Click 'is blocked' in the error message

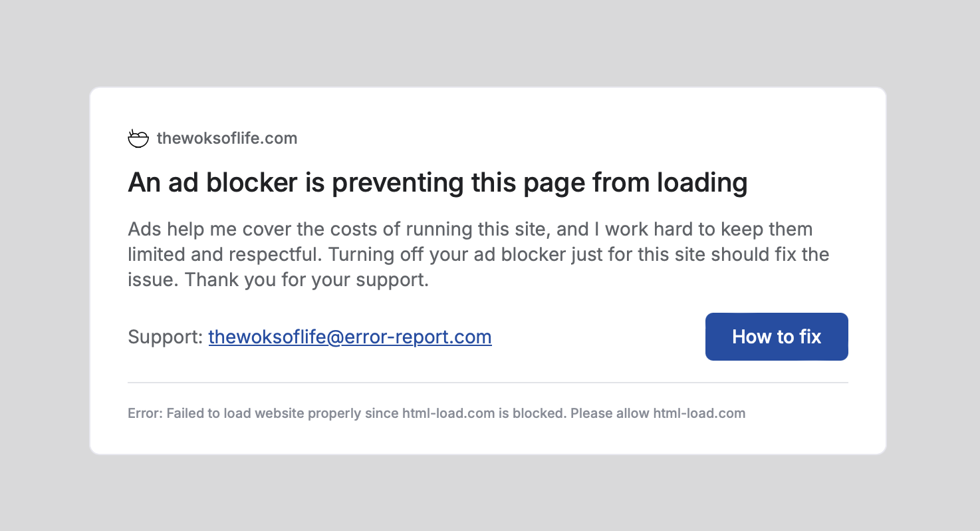[531, 413]
